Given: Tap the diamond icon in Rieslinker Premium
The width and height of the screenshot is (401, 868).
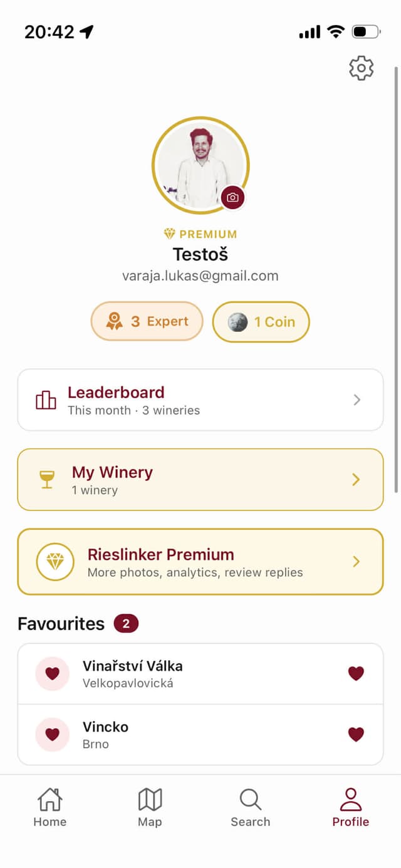Looking at the screenshot, I should [55, 562].
